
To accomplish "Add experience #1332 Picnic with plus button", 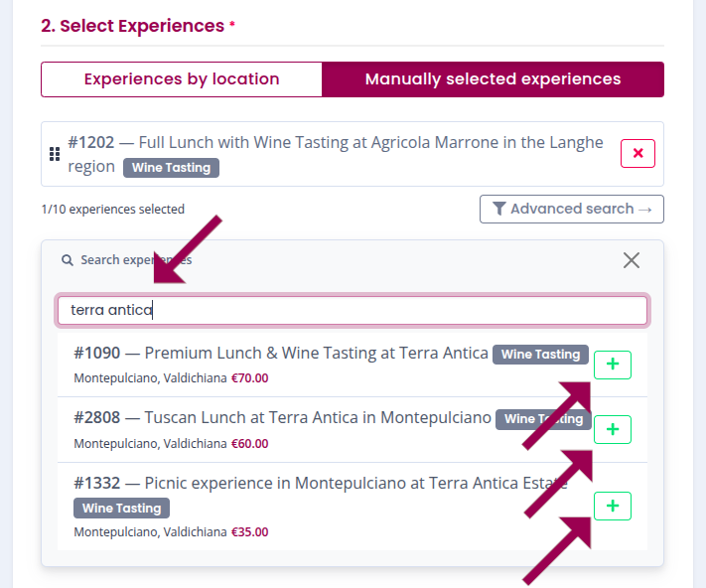I will point(612,506).
